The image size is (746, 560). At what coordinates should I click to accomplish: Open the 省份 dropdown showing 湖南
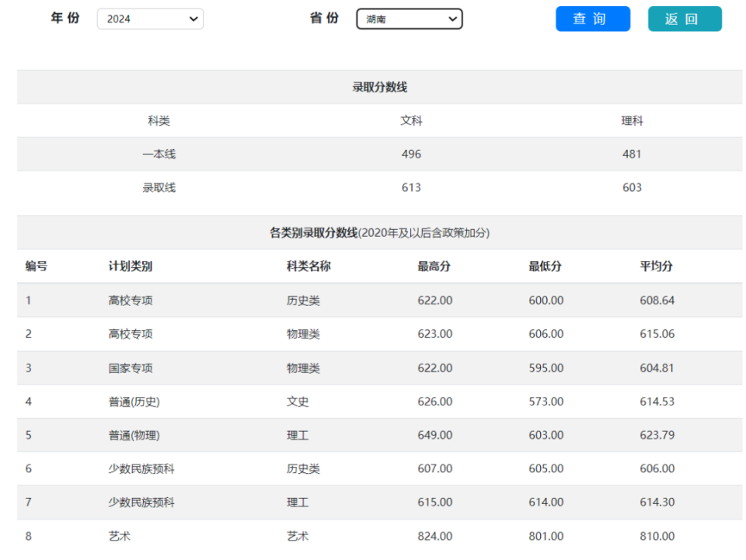(410, 19)
